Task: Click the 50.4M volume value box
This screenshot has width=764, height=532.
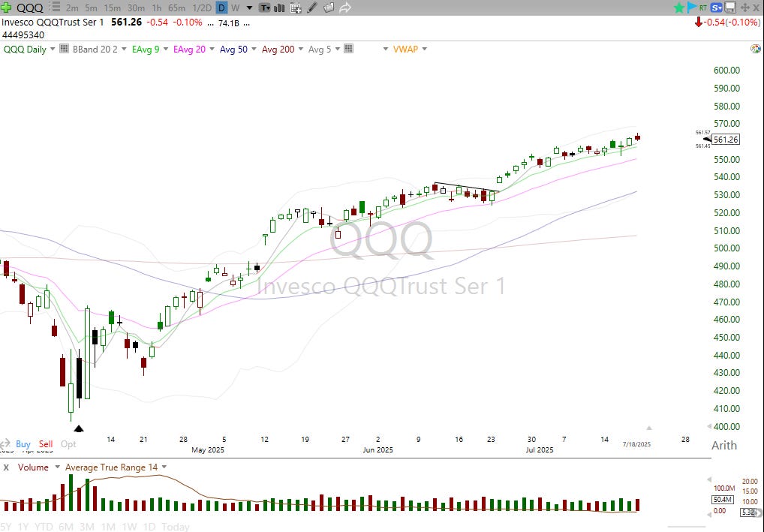Action: pyautogui.click(x=723, y=499)
